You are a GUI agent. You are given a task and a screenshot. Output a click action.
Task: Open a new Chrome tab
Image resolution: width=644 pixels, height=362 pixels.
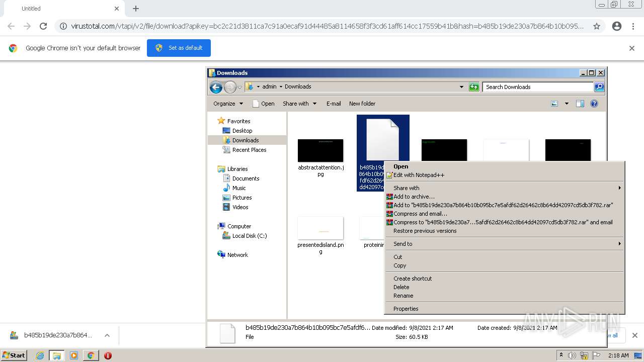136,9
